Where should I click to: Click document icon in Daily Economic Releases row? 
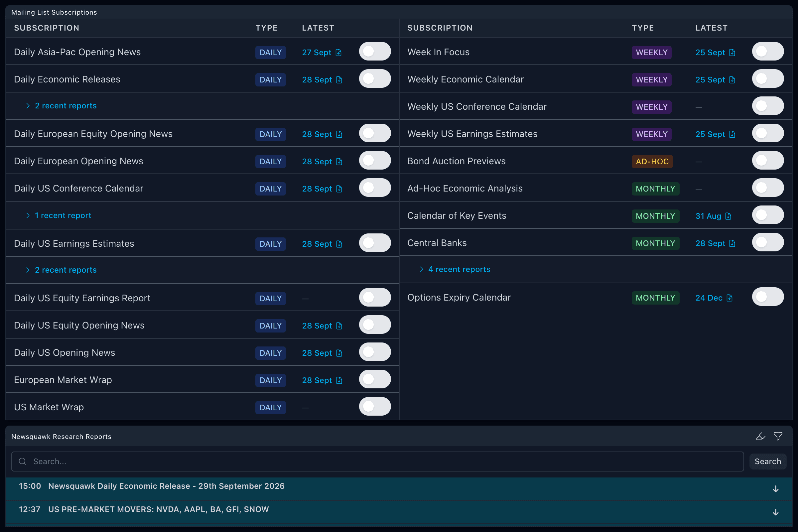pyautogui.click(x=339, y=80)
